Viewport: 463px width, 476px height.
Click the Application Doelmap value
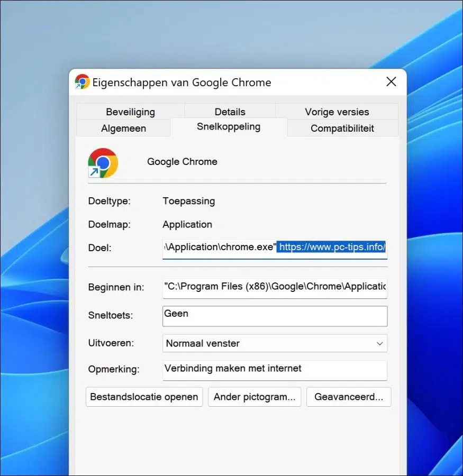click(187, 225)
